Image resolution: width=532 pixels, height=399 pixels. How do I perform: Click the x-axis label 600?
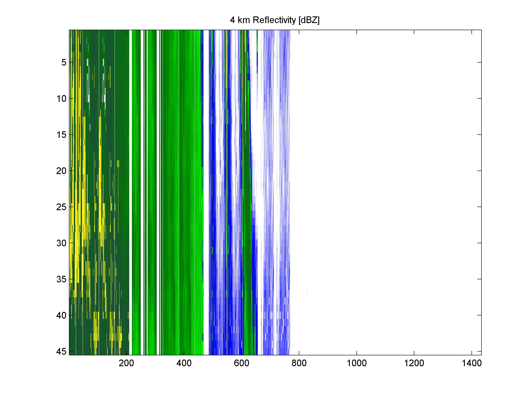(x=241, y=363)
